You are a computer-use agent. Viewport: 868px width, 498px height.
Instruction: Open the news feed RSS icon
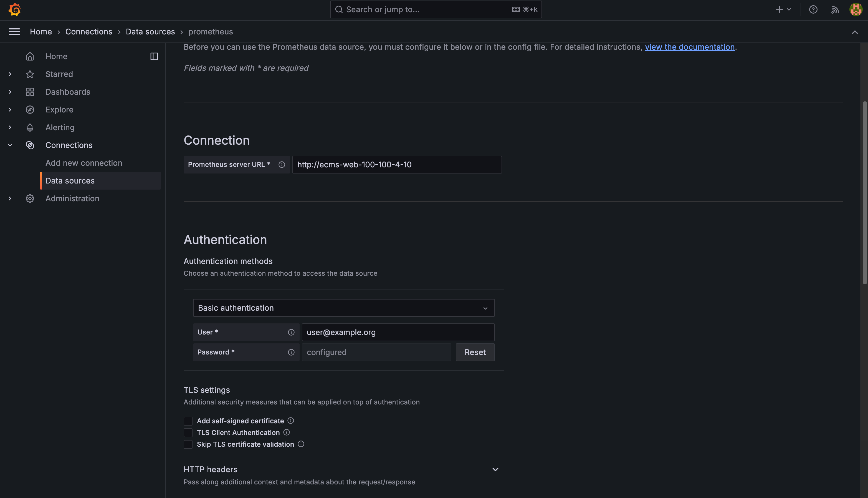pos(835,9)
